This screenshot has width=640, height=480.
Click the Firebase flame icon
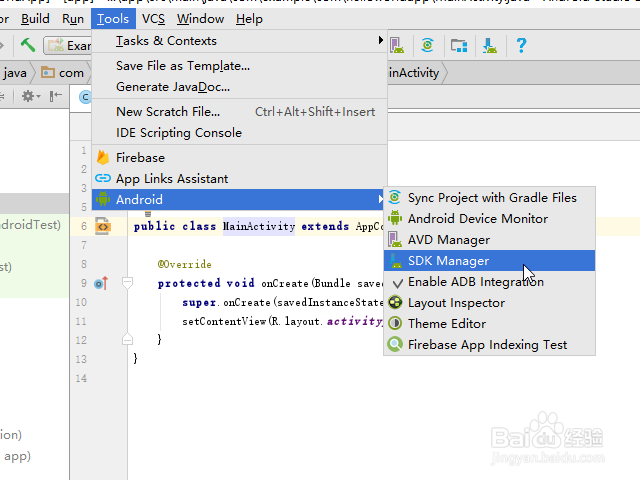coord(103,158)
